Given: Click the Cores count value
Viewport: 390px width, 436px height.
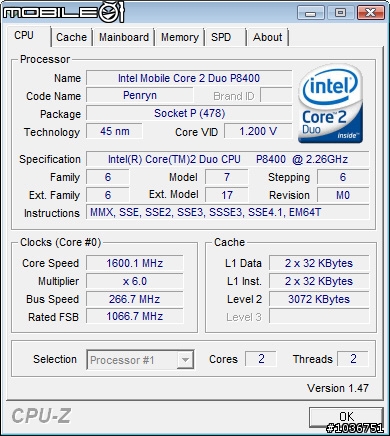Looking at the screenshot, I should [x=261, y=359].
